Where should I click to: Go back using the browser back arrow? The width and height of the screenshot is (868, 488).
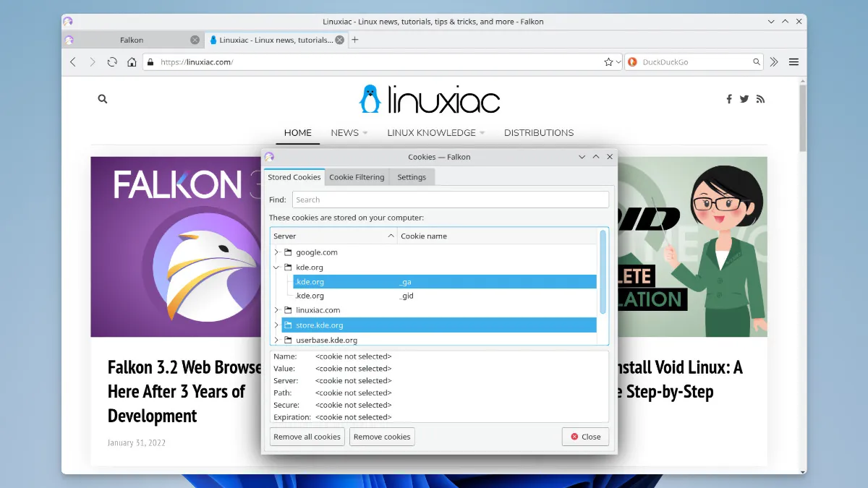tap(73, 62)
